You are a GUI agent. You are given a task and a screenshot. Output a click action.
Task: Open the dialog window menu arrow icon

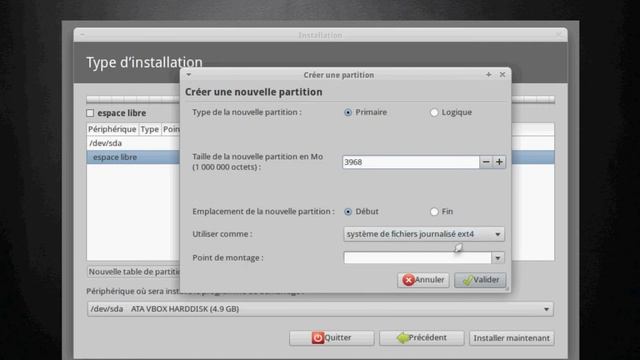(189, 75)
